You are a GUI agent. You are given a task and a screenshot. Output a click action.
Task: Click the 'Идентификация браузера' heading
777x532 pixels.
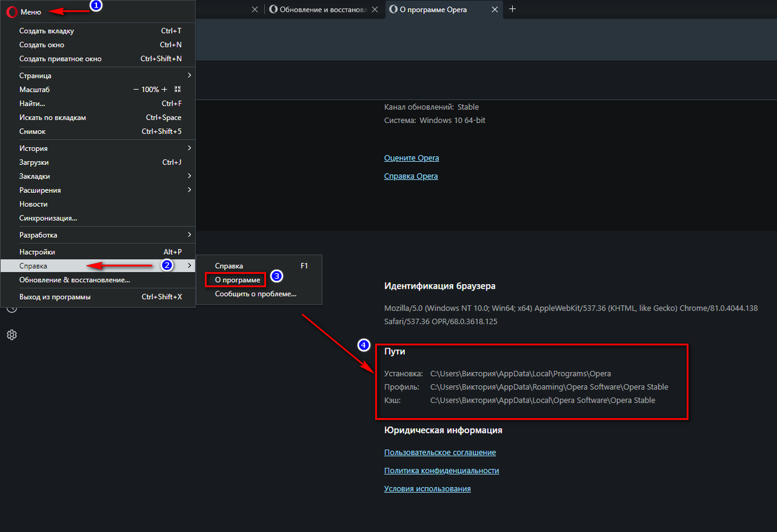click(440, 286)
